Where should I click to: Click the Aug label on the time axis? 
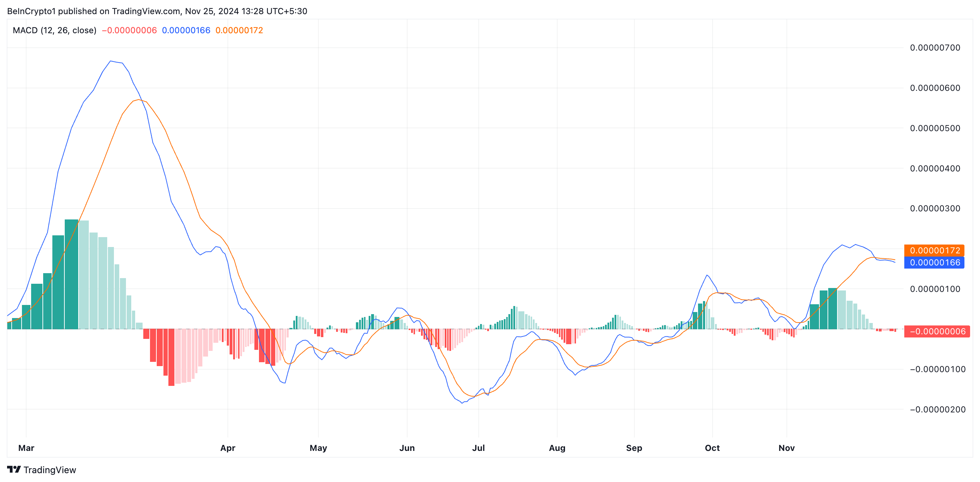(x=557, y=448)
